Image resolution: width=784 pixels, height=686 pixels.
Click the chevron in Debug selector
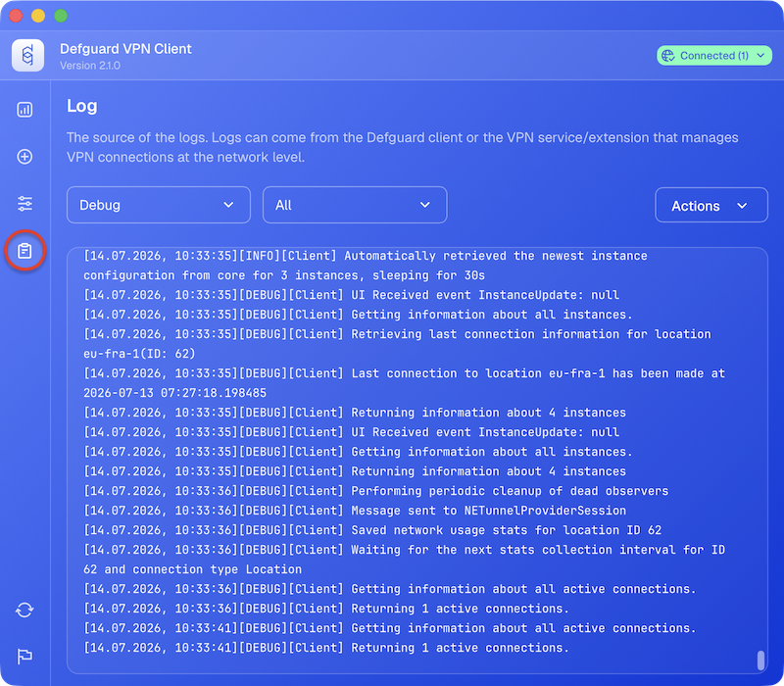pyautogui.click(x=228, y=205)
